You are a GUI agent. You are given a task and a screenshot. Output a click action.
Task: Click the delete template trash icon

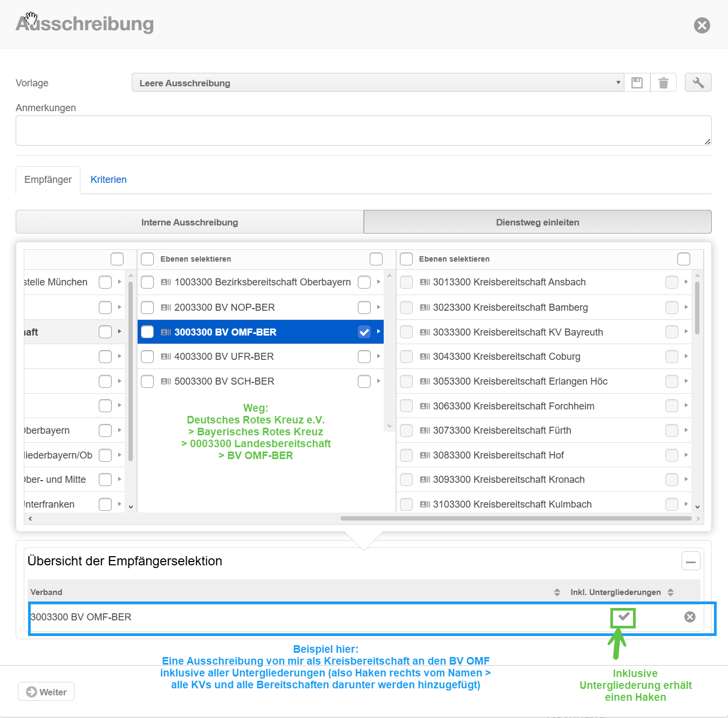tap(663, 83)
